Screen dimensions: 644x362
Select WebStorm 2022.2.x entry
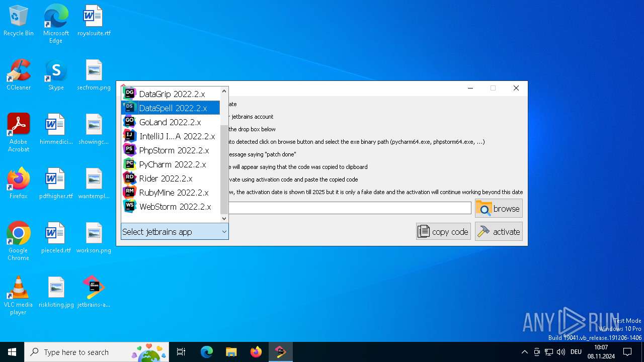point(171,207)
